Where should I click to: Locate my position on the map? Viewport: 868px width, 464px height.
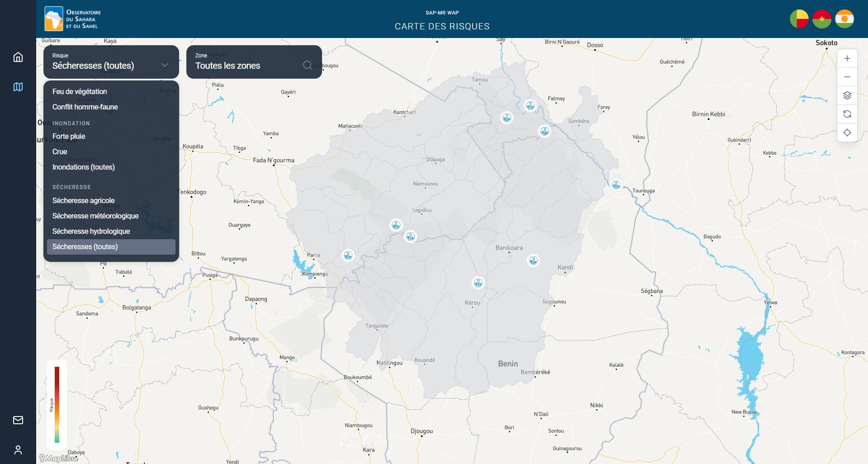pyautogui.click(x=847, y=133)
